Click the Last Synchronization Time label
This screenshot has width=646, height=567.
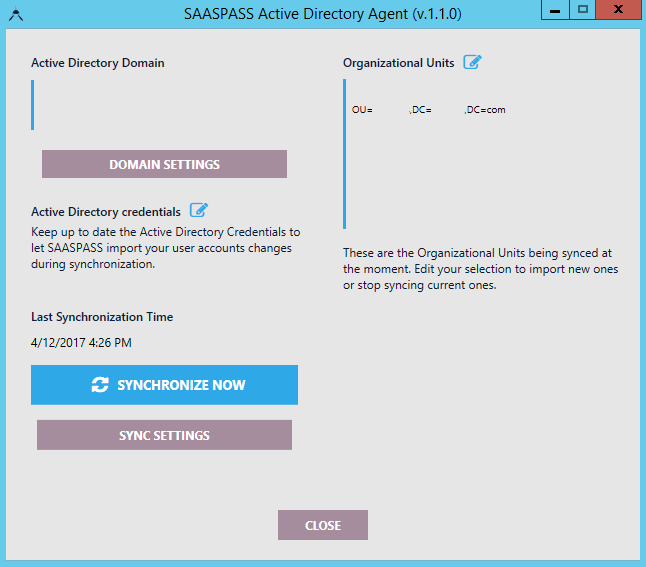tap(102, 317)
